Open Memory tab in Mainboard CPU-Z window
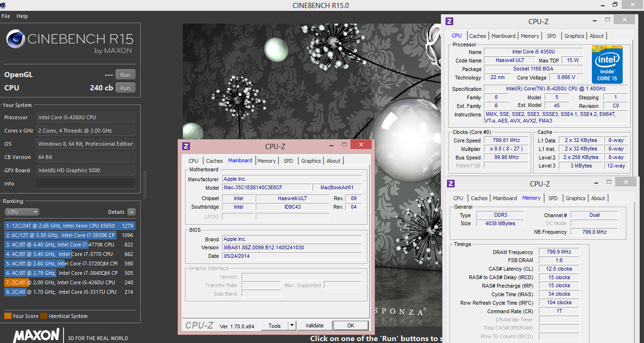The image size is (644, 343). click(267, 161)
